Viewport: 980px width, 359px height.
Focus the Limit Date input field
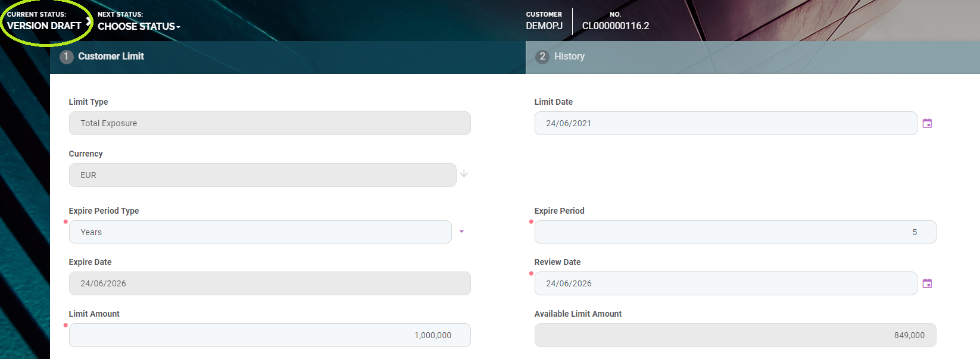tap(725, 123)
